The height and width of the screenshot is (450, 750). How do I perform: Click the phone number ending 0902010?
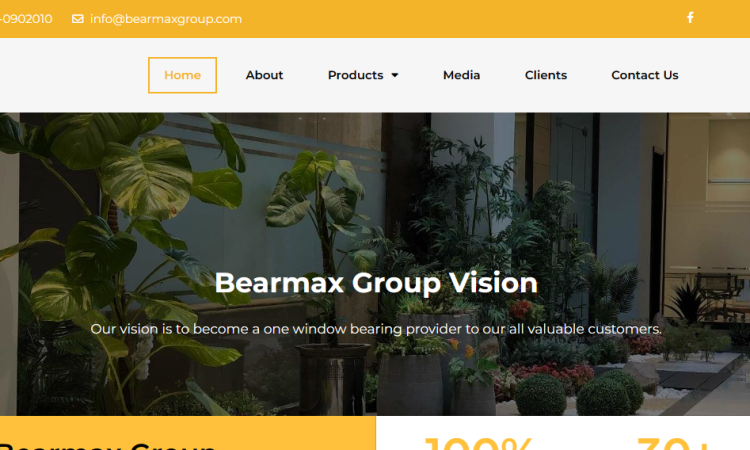pyautogui.click(x=26, y=19)
